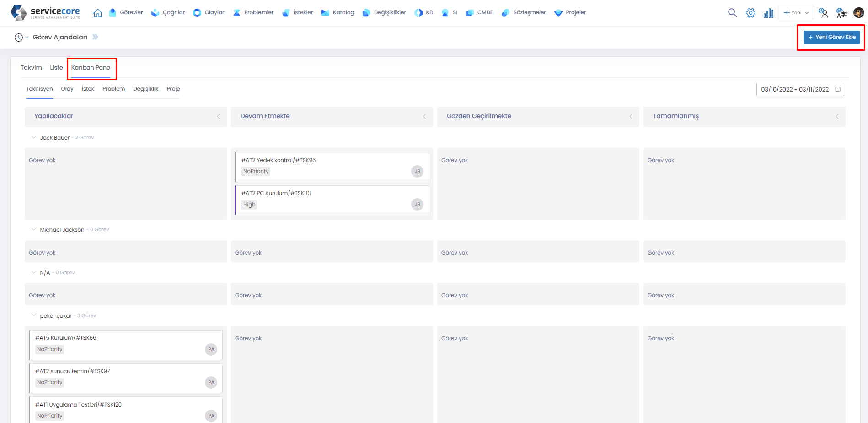This screenshot has height=423, width=868.
Task: Click the date range input field
Action: tap(800, 89)
